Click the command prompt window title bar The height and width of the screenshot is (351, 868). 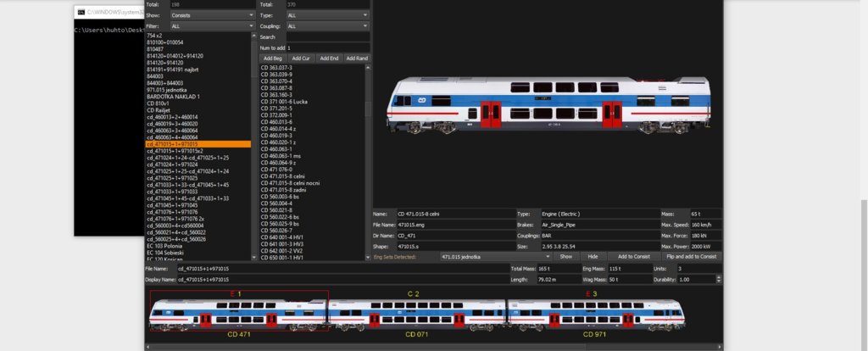pyautogui.click(x=109, y=11)
